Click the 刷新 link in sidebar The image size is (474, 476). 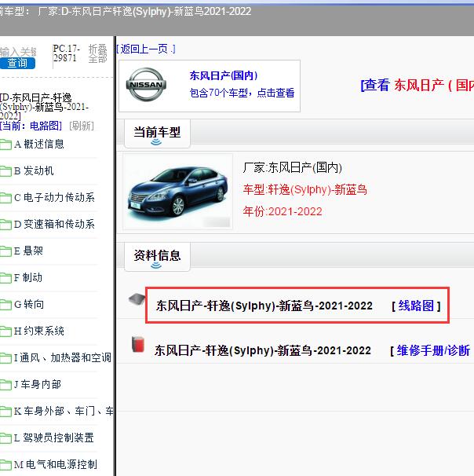(x=82, y=126)
